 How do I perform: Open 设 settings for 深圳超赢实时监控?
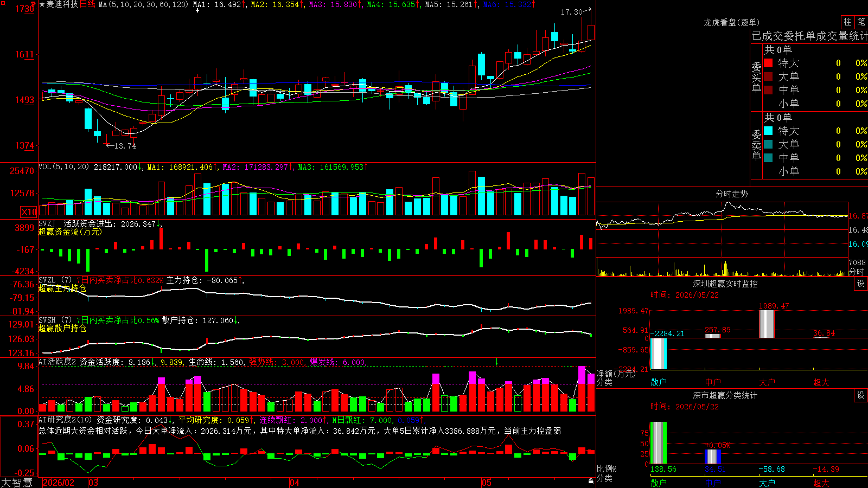[x=861, y=284]
